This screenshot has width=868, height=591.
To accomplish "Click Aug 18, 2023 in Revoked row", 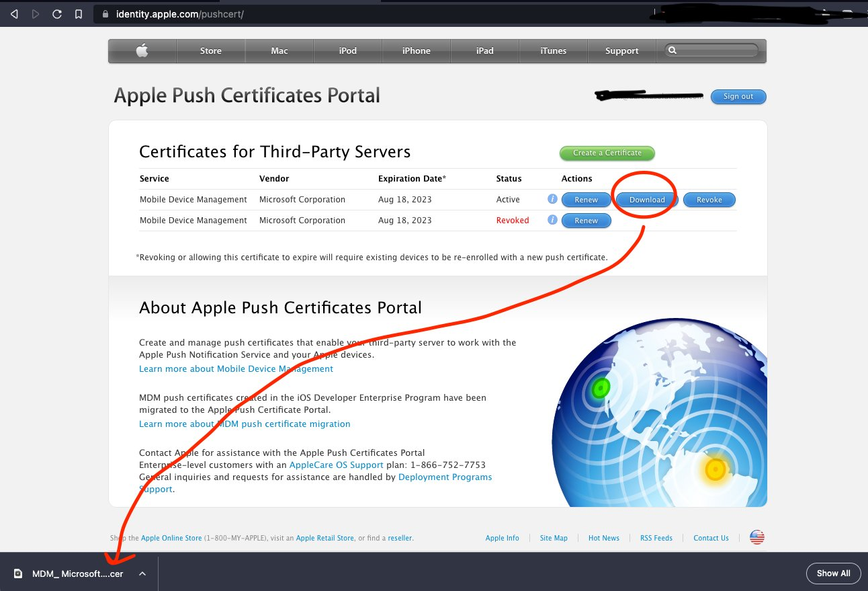I will [x=405, y=220].
